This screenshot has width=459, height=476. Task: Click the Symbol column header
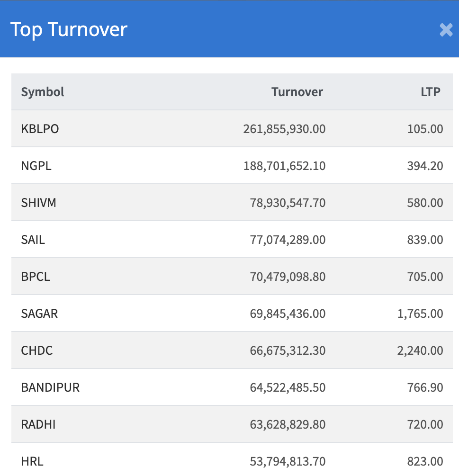43,92
